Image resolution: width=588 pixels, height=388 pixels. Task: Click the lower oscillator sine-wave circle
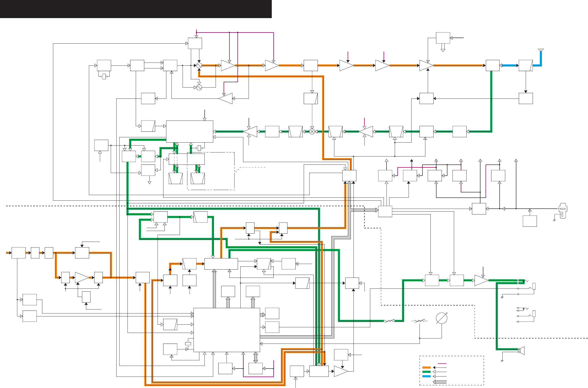(199, 87)
